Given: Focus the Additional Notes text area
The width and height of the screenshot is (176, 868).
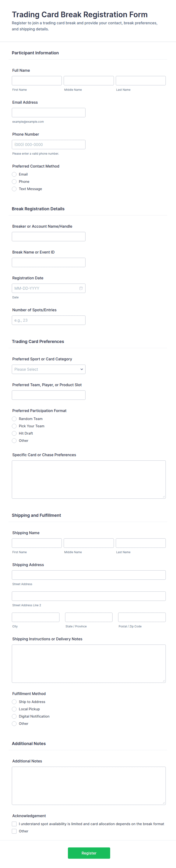Looking at the screenshot, I should (x=89, y=786).
